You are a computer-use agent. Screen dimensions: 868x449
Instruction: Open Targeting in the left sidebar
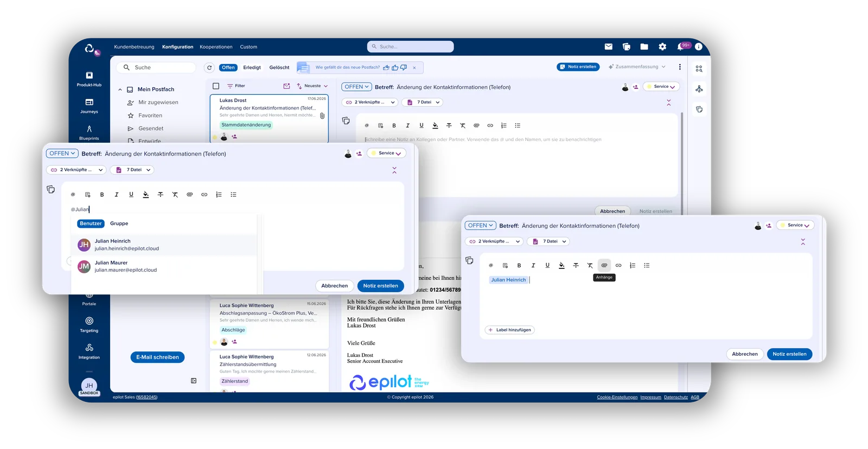[89, 324]
